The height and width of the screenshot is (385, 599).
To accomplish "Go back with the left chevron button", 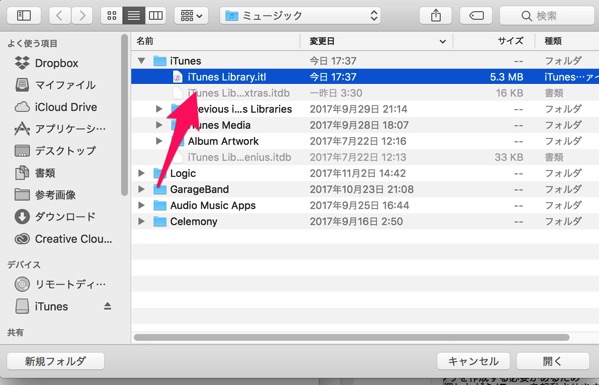I will 60,16.
